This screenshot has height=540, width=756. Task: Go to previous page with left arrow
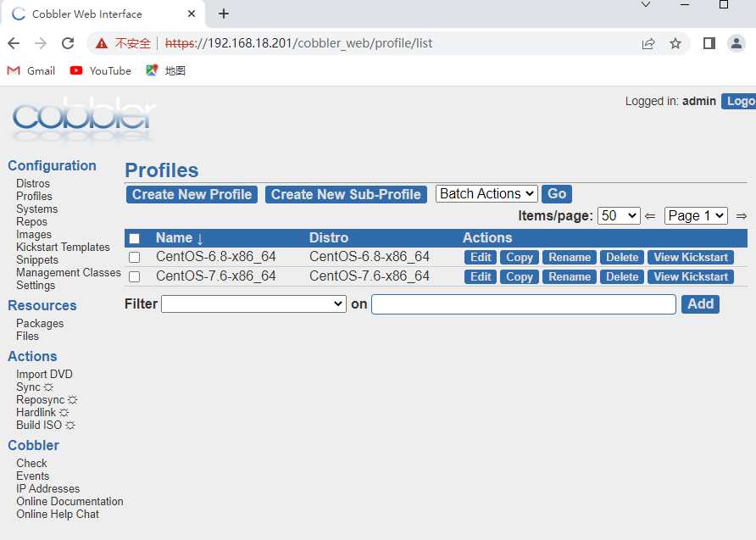pos(650,216)
